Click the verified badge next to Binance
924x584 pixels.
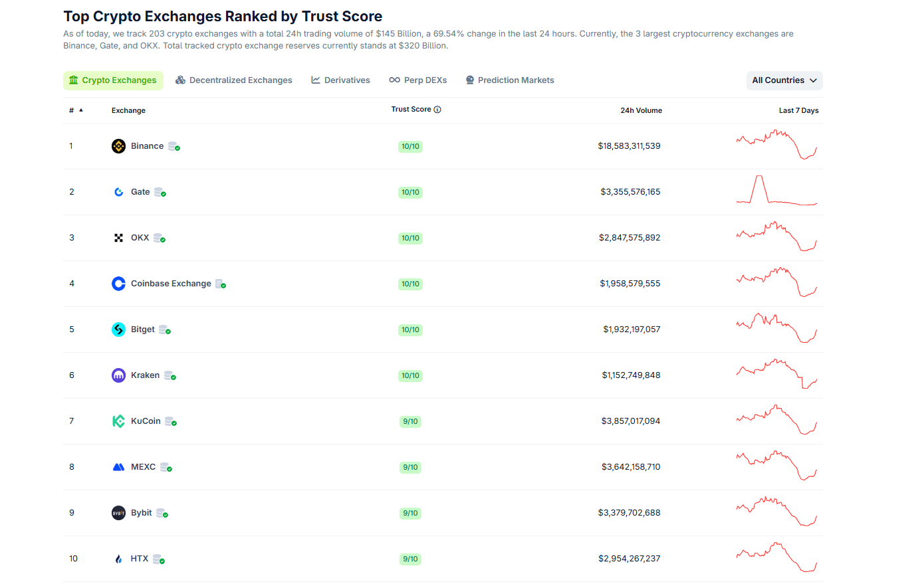175,147
